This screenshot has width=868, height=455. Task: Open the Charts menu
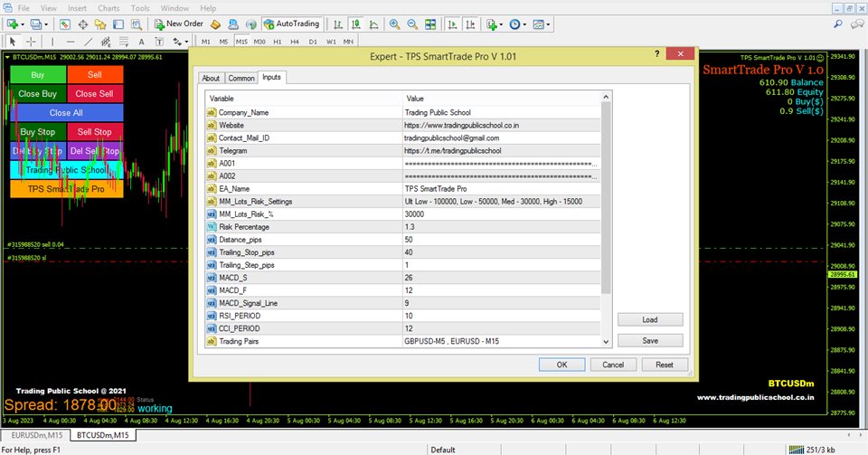coord(108,8)
